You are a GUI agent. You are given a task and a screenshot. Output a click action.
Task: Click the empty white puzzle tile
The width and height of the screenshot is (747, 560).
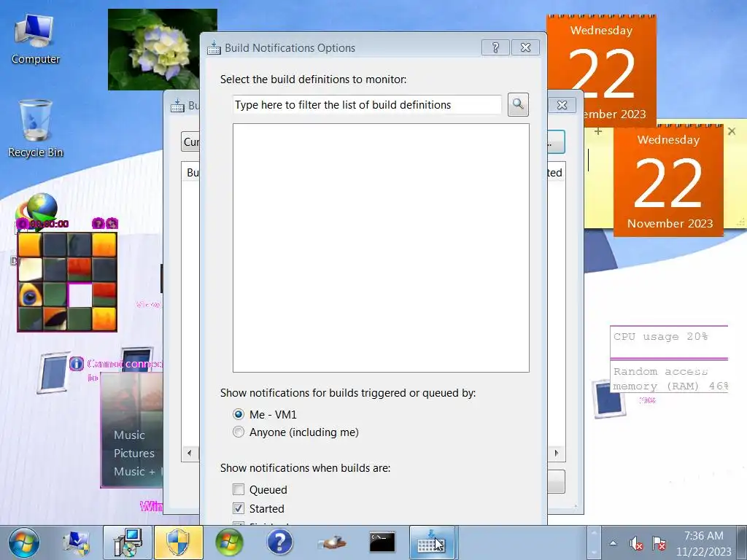point(80,295)
